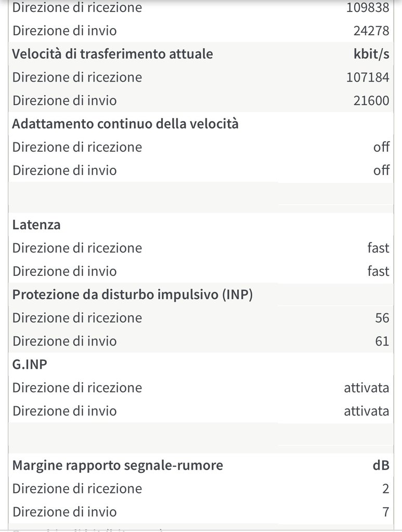Click the 'G.INP' section heading

pos(30,364)
